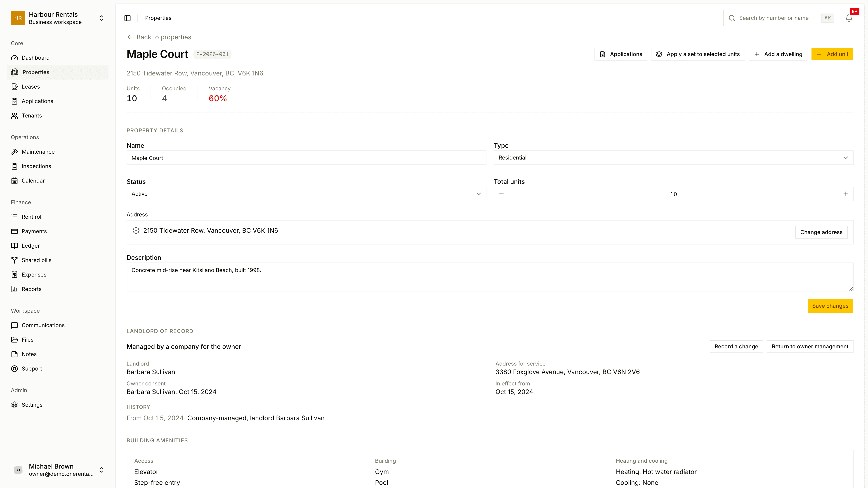The height and width of the screenshot is (488, 868).
Task: Focus the search by number or name box
Action: [x=781, y=18]
